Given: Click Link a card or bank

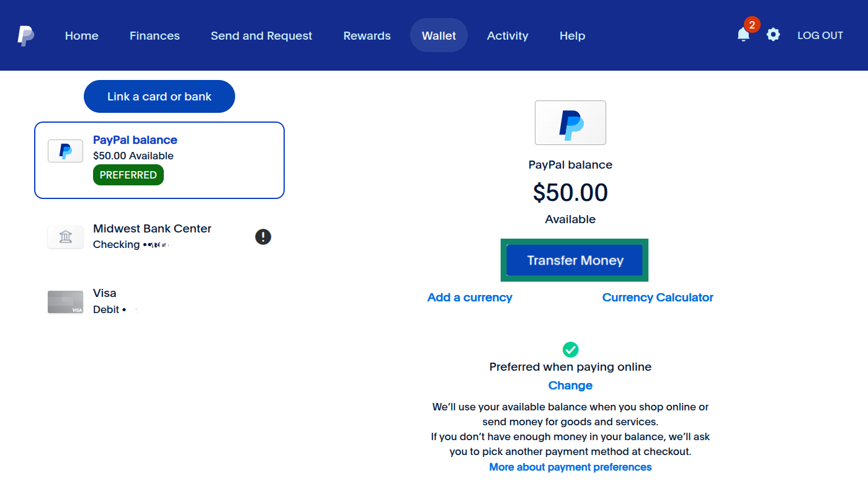Looking at the screenshot, I should [x=159, y=96].
